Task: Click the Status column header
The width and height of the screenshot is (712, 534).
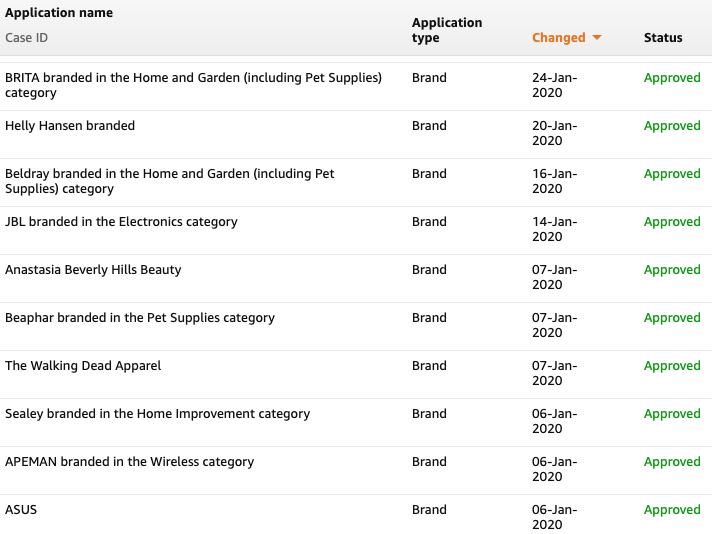Action: [663, 38]
